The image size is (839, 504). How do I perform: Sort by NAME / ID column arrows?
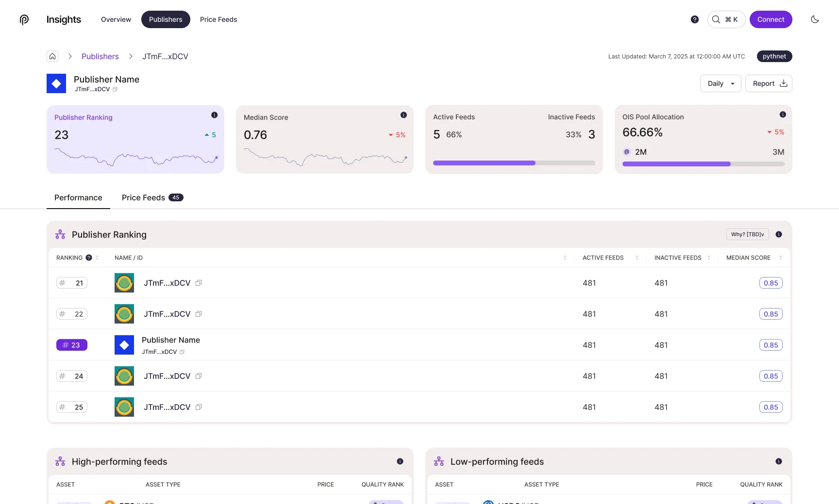click(565, 258)
